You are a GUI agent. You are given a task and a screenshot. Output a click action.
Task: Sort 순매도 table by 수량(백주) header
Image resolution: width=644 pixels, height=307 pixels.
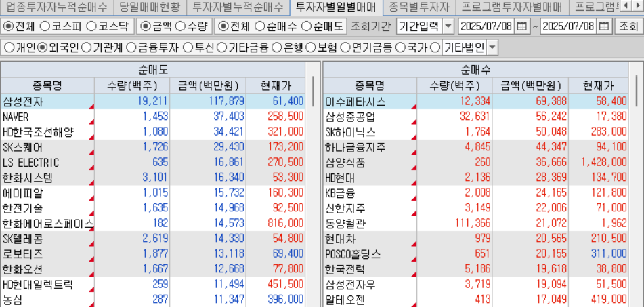132,85
